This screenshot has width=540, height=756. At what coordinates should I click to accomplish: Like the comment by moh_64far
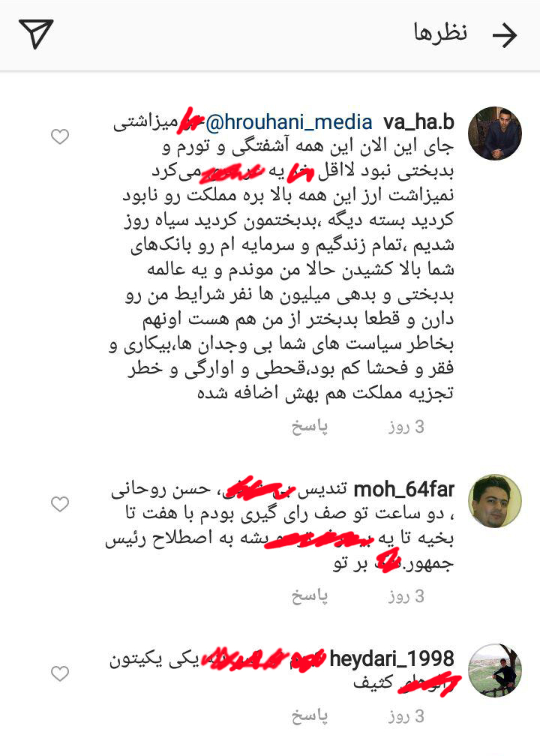(60, 504)
